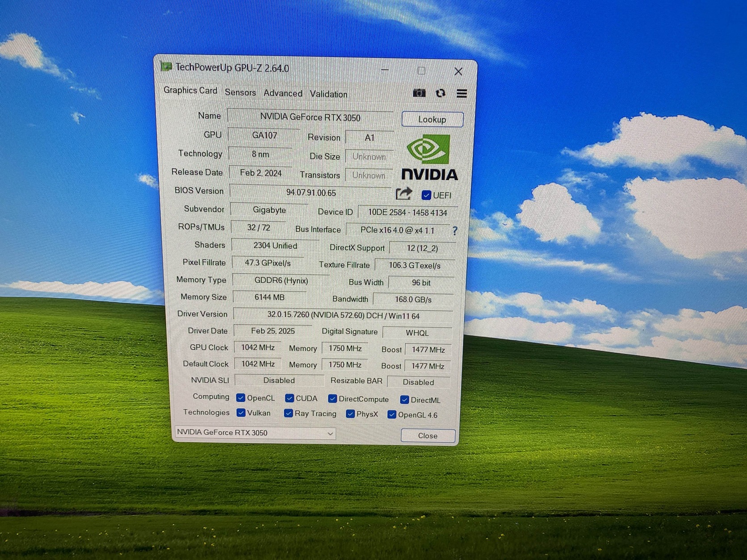Click the Driver Version field

coord(343,315)
